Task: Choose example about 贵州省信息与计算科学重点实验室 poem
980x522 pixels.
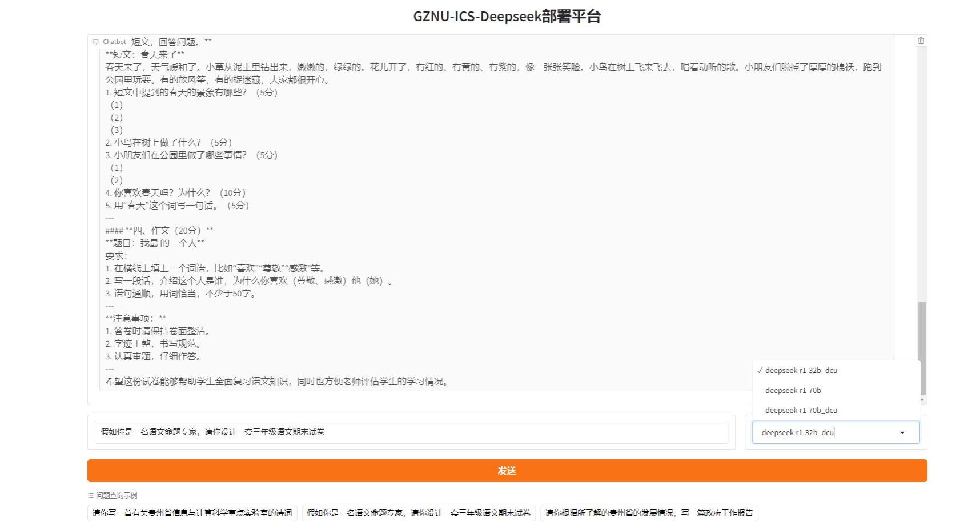Action: tap(192, 513)
